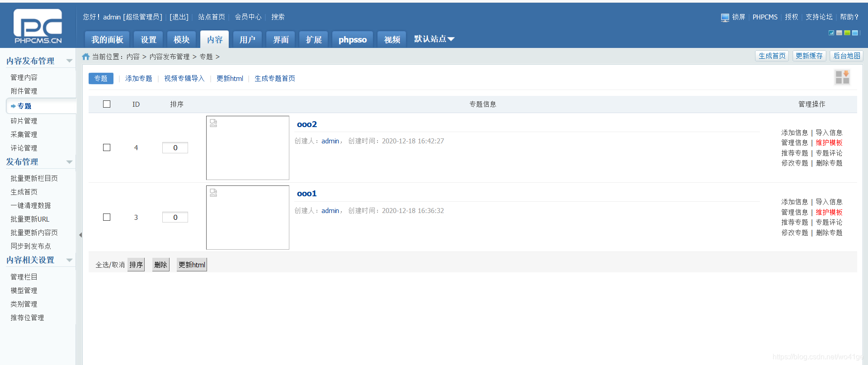Collapse the 发布管理 section
Image resolution: width=868 pixels, height=365 pixels.
69,162
